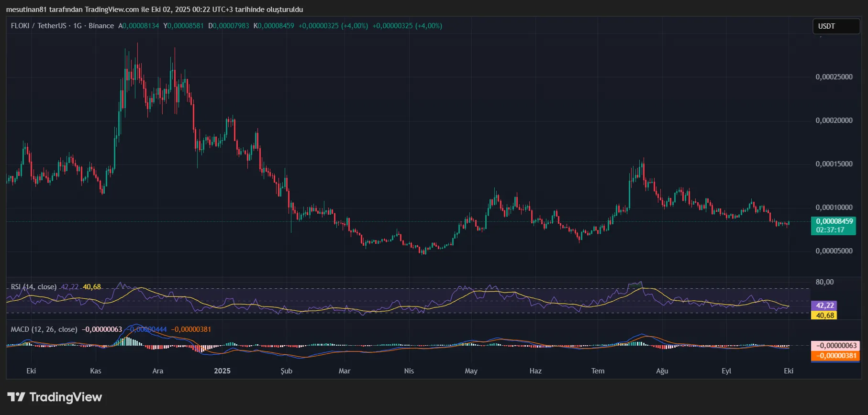Screen dimensions: 868x415
Task: Click the May month label on time axis
Action: point(471,371)
